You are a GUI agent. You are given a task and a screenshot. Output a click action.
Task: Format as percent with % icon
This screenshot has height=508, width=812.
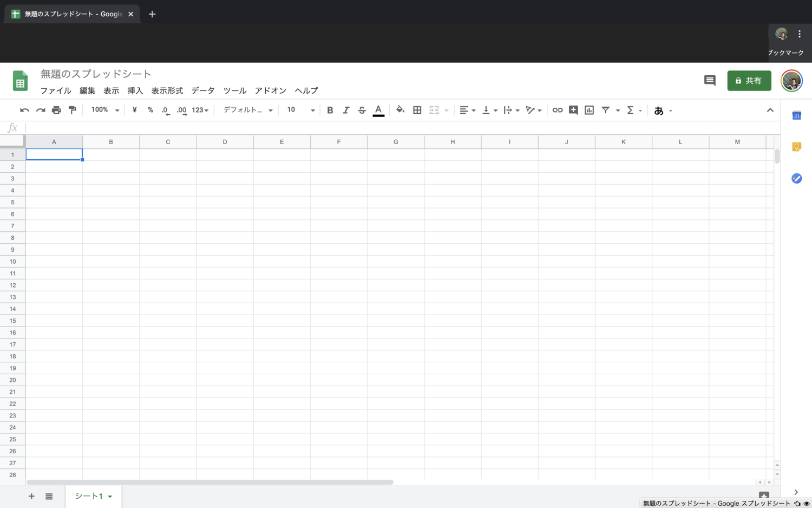coord(150,110)
